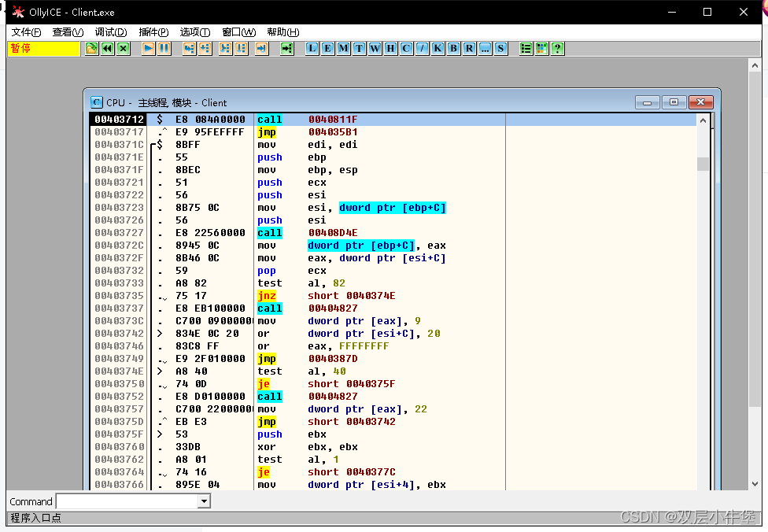Click the Command input field
768x532 pixels.
coord(127,501)
